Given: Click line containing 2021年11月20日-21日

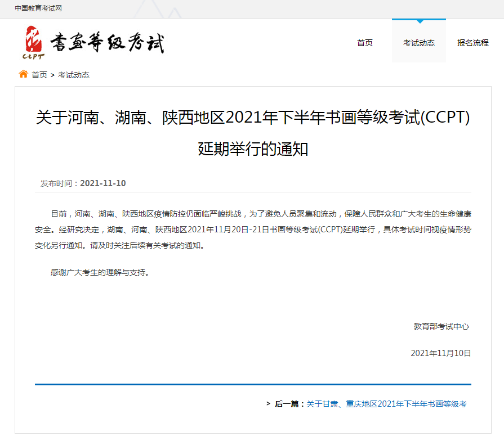Looking at the screenshot, I should 253,229.
